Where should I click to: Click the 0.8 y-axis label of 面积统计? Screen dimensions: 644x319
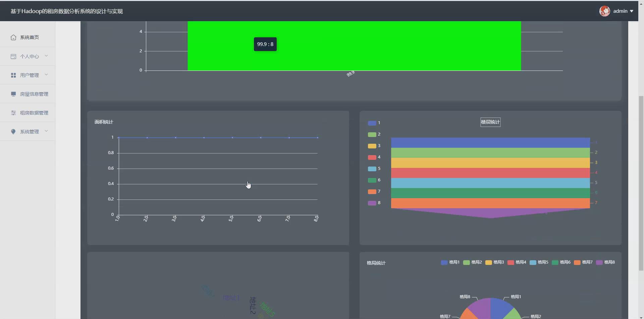(111, 153)
